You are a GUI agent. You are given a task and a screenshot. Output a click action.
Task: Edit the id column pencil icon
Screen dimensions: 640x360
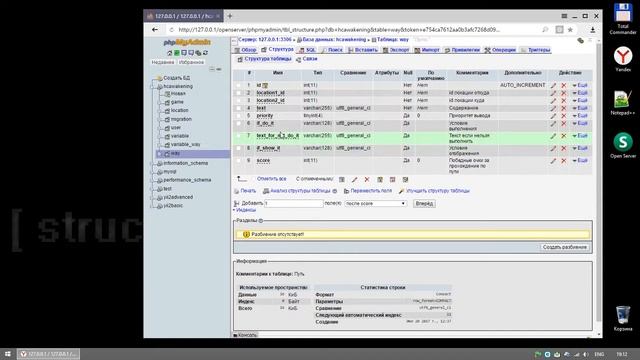[x=553, y=85]
